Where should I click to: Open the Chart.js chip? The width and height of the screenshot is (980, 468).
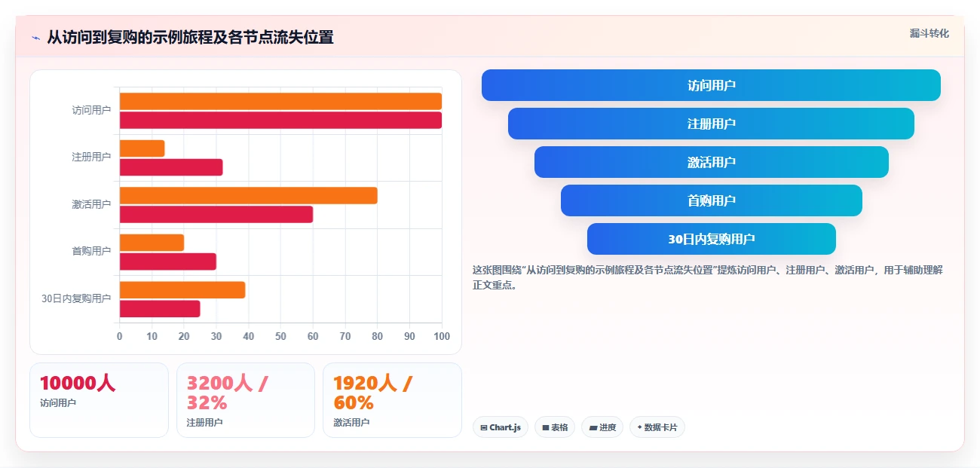[501, 427]
